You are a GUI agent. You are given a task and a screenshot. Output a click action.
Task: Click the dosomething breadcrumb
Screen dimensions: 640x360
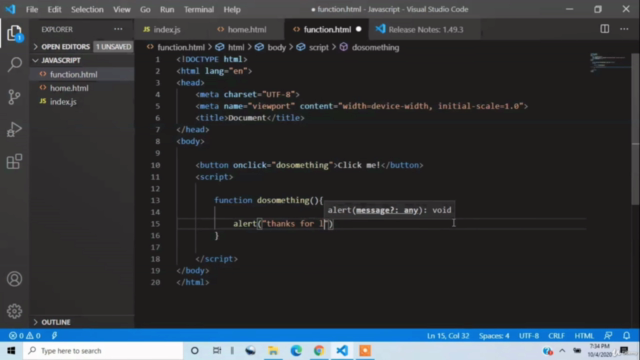pos(376,47)
